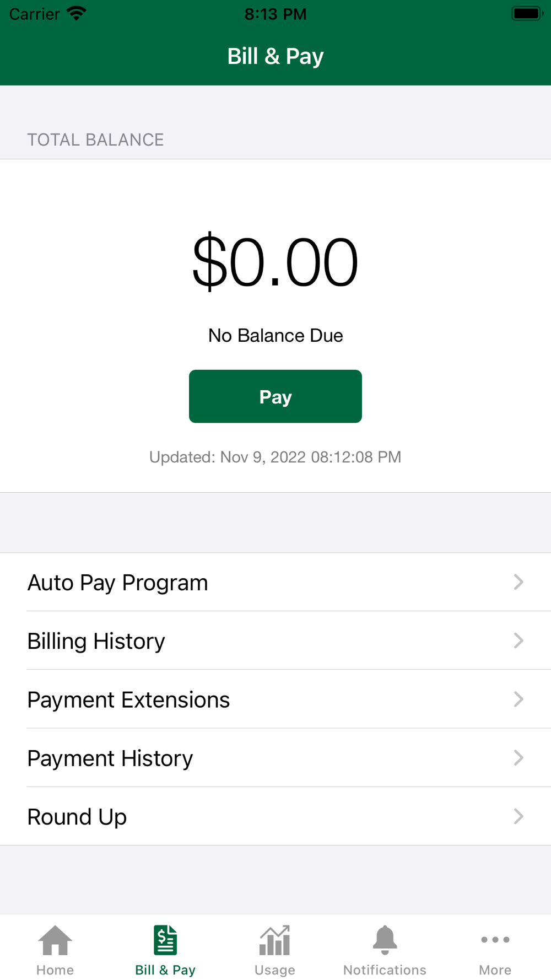This screenshot has height=980, width=551.
Task: Switch to the Notifications tab label
Action: pos(385,970)
